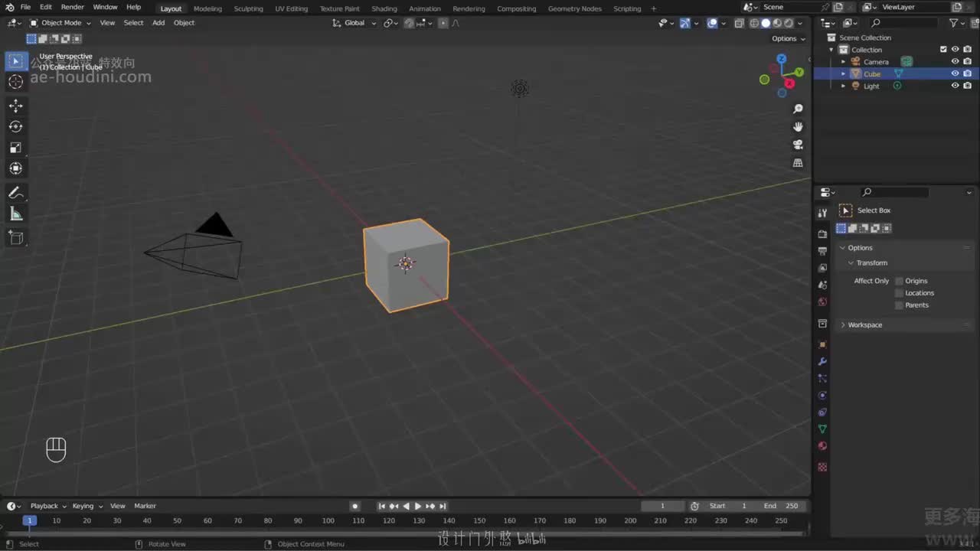The width and height of the screenshot is (980, 551).
Task: Open the pivot point dropdown
Action: [390, 23]
